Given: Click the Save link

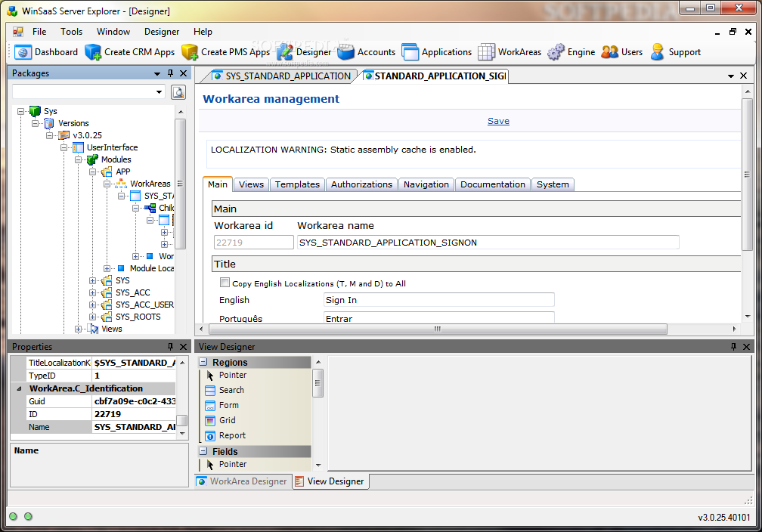Looking at the screenshot, I should click(x=499, y=121).
